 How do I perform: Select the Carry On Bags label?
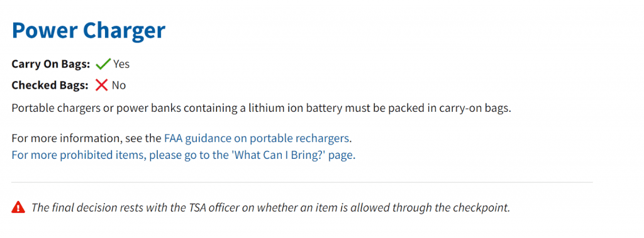(x=51, y=64)
